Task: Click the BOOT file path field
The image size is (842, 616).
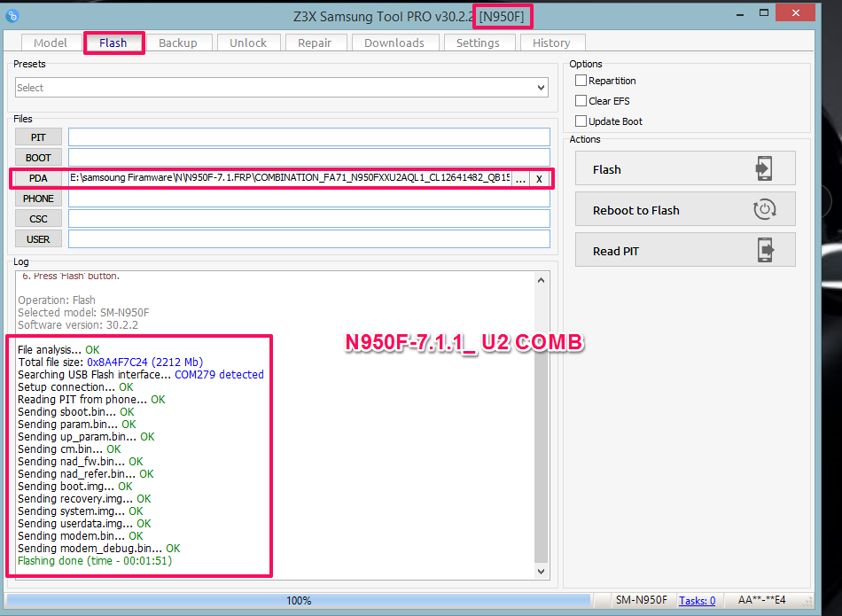Action: (x=308, y=158)
